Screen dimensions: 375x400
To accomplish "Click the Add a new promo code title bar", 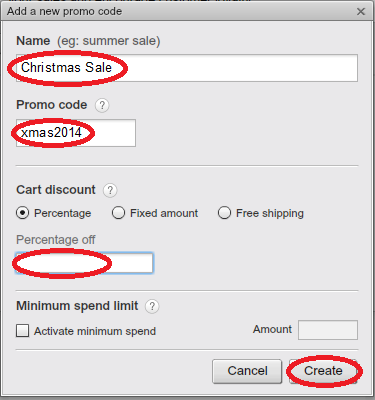I will [x=187, y=12].
